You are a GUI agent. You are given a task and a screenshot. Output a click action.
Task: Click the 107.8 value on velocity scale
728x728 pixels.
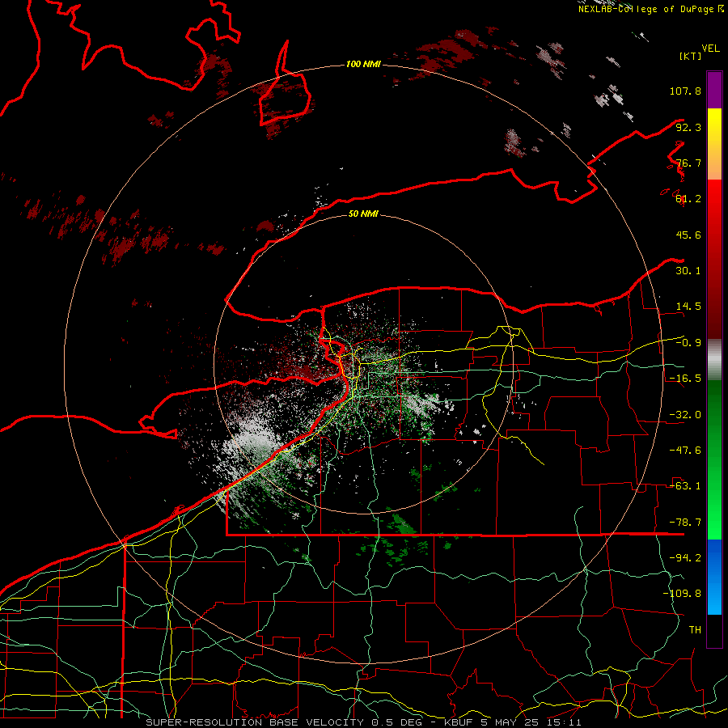click(685, 91)
